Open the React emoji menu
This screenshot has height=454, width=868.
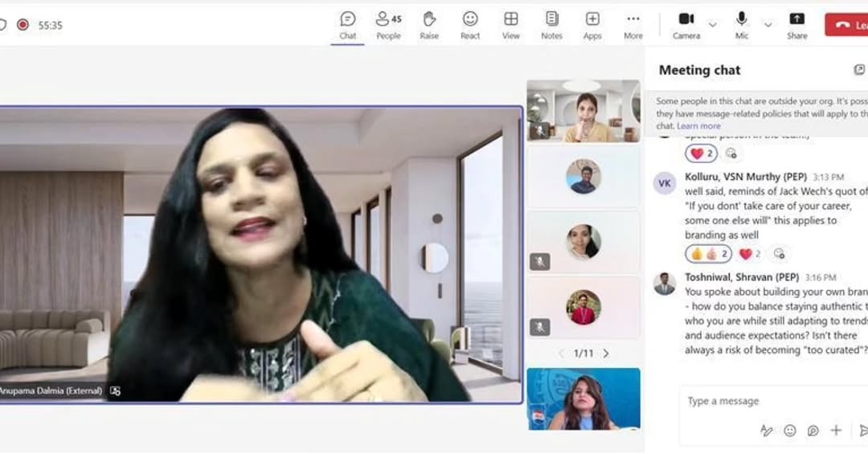point(470,24)
